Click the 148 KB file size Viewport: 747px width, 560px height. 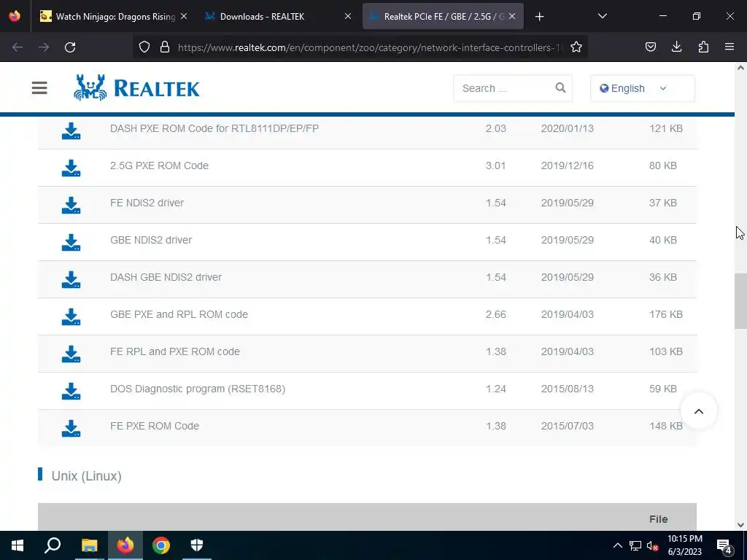click(665, 426)
